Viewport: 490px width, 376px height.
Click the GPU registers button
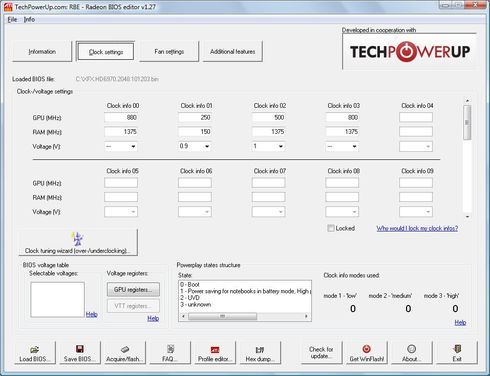pos(133,290)
